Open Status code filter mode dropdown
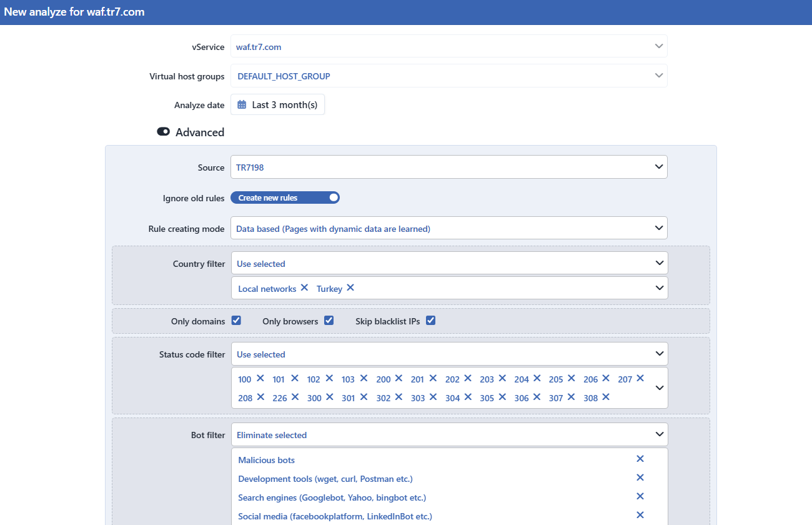 (450, 354)
